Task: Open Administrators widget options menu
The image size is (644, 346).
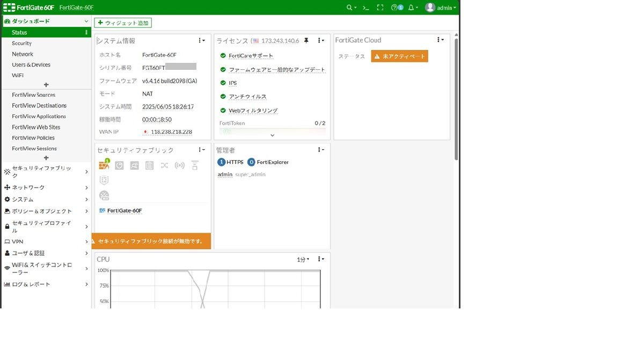Action: [x=321, y=150]
